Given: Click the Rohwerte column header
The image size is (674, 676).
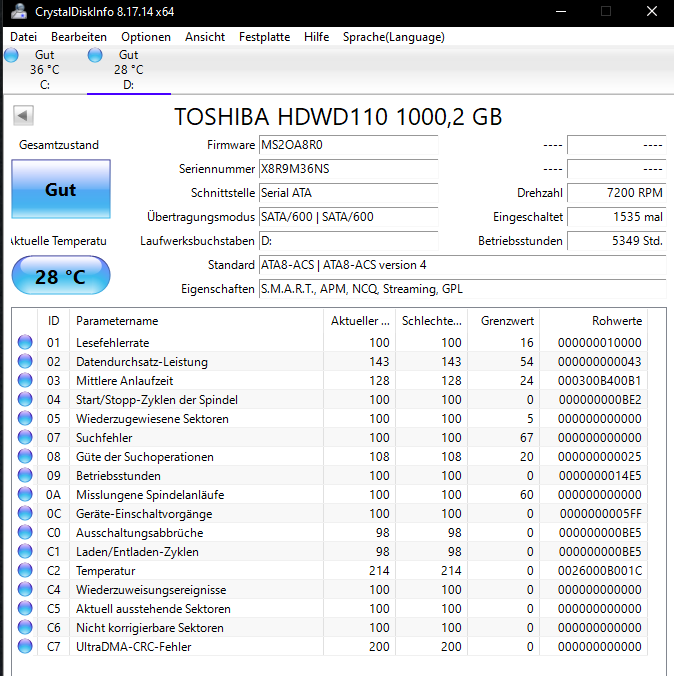Looking at the screenshot, I should pyautogui.click(x=593, y=321).
